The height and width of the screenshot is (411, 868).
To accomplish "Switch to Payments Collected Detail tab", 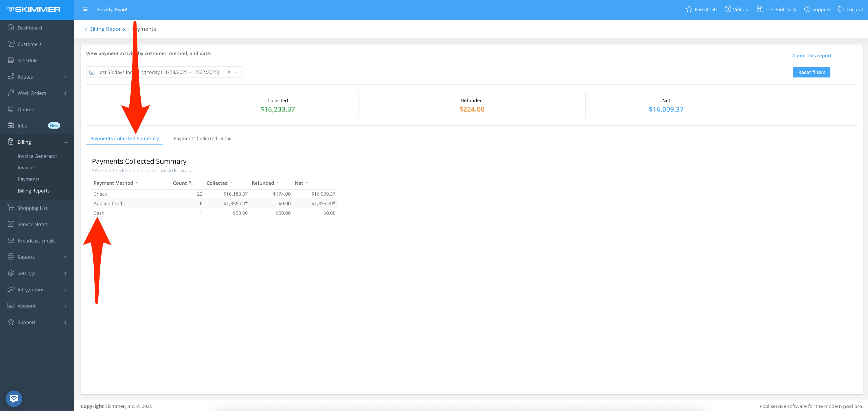I will pos(202,138).
